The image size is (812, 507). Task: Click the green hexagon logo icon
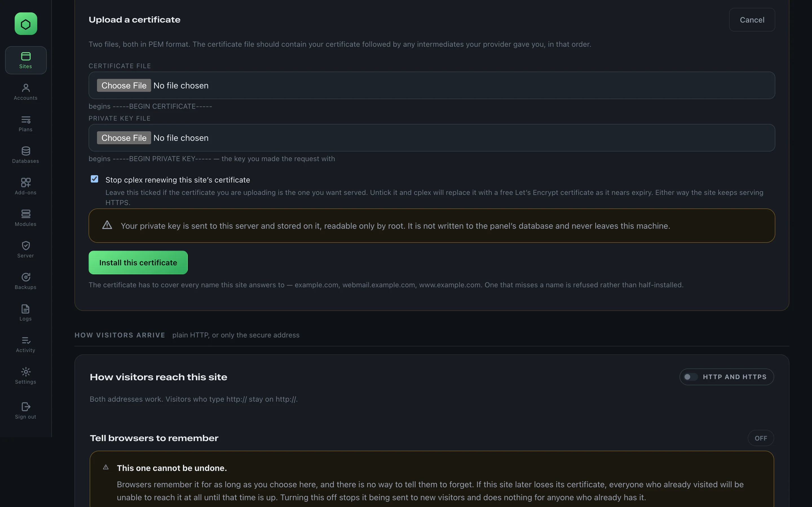(26, 24)
